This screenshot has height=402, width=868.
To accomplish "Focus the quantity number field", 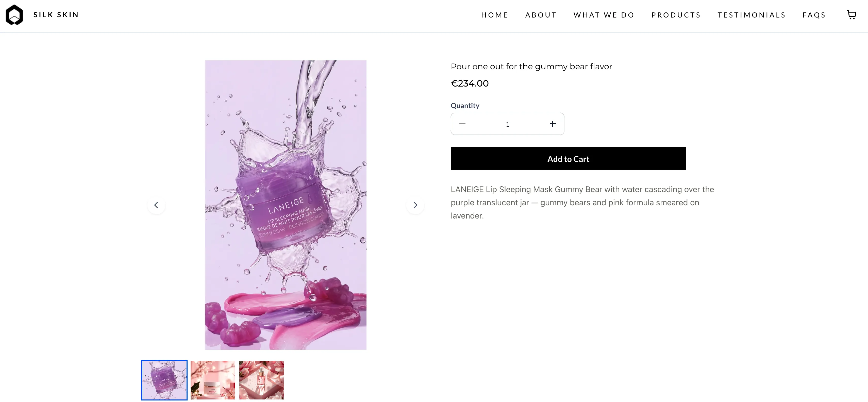I will click(x=507, y=124).
